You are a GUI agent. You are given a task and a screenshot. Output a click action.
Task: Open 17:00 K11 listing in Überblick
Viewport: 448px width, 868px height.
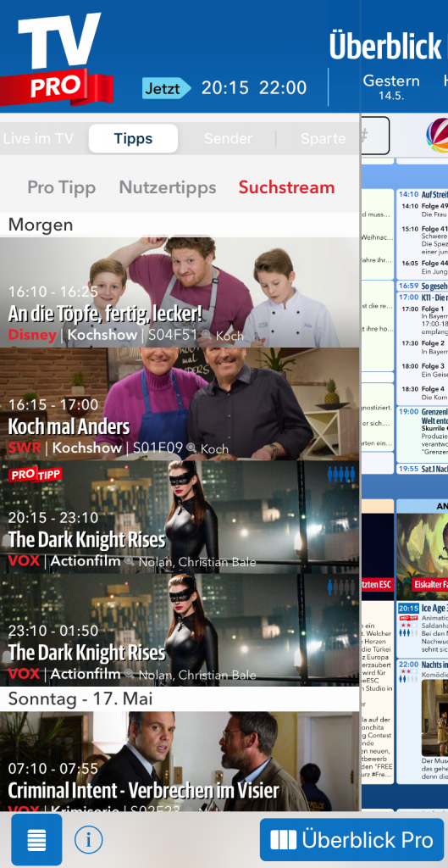pos(423,348)
